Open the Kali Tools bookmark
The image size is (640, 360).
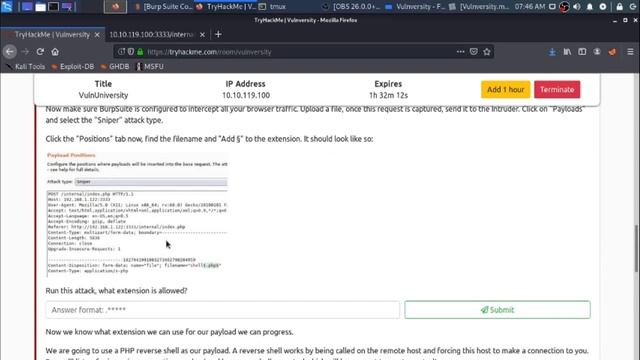point(25,67)
